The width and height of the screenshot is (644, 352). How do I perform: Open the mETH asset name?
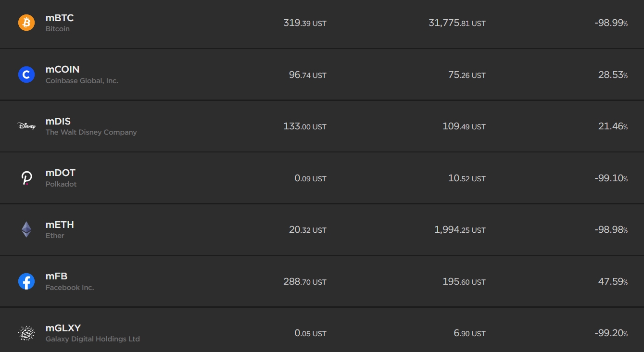click(x=60, y=225)
